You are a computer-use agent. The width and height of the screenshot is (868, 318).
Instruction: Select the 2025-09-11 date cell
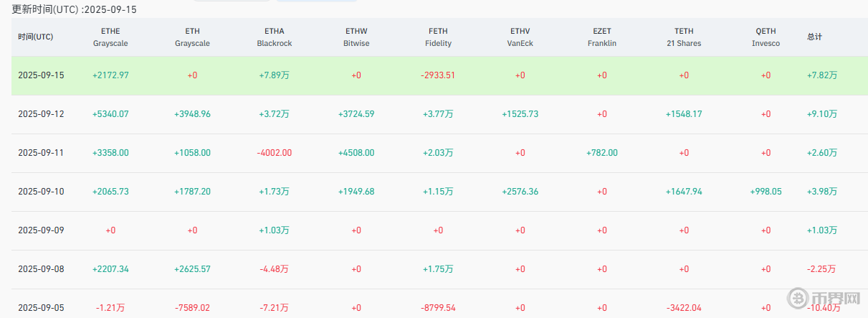[x=41, y=153]
